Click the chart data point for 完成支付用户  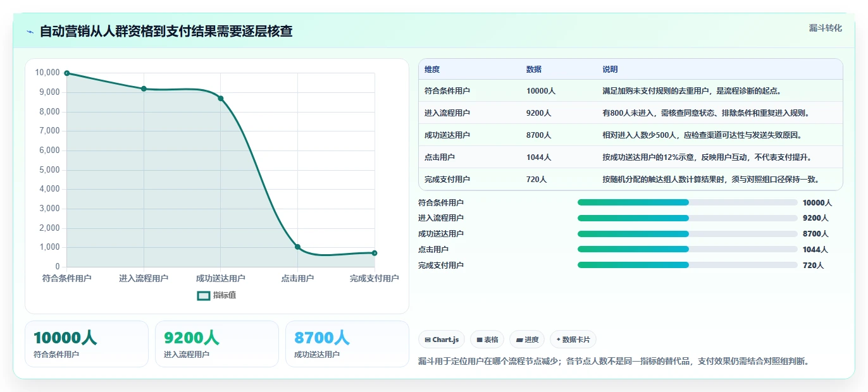tap(375, 253)
